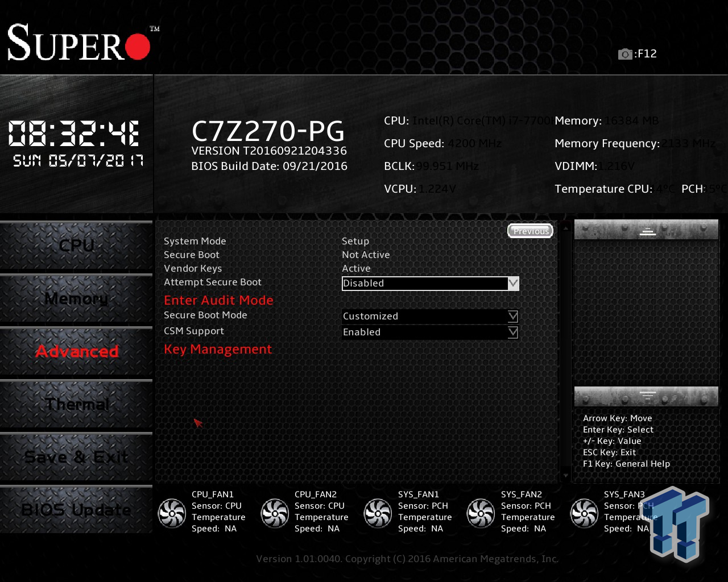
Task: Open the Thermal menu section
Action: [76, 404]
